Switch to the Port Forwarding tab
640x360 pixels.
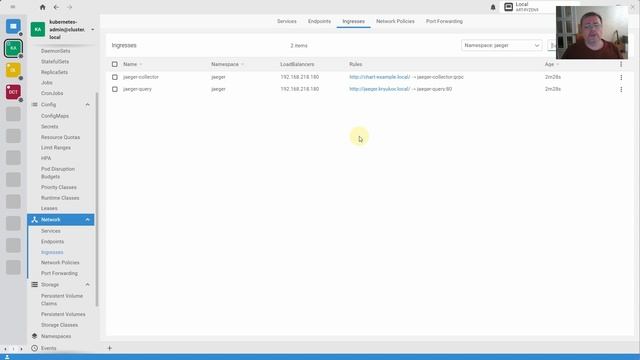point(444,21)
